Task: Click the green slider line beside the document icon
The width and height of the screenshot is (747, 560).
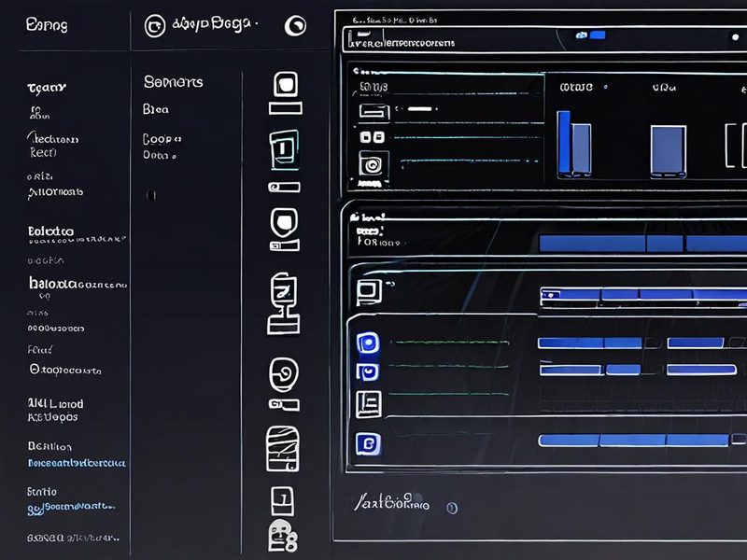Action: point(449,394)
